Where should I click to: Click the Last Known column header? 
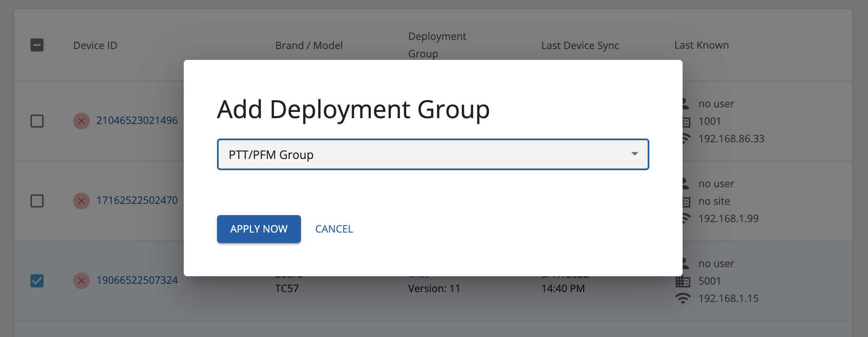[x=702, y=45]
